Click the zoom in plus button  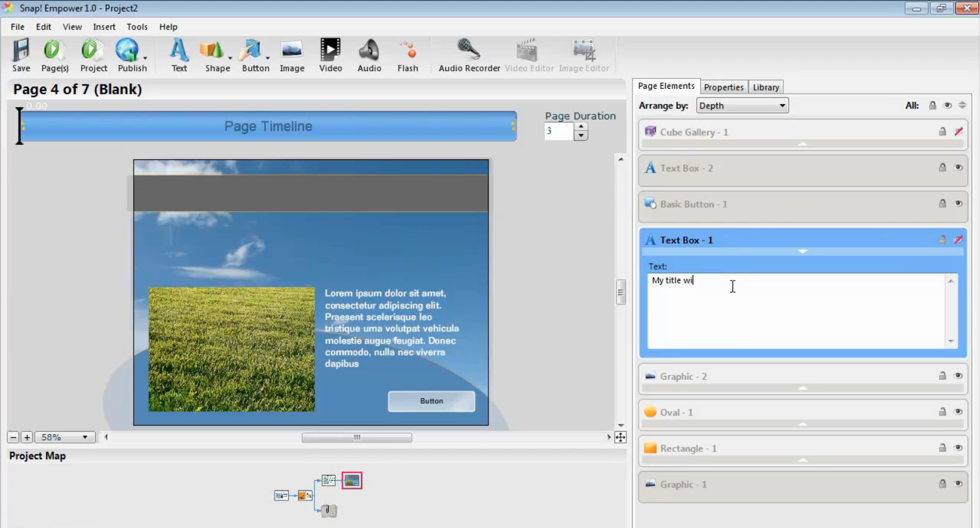coord(26,437)
